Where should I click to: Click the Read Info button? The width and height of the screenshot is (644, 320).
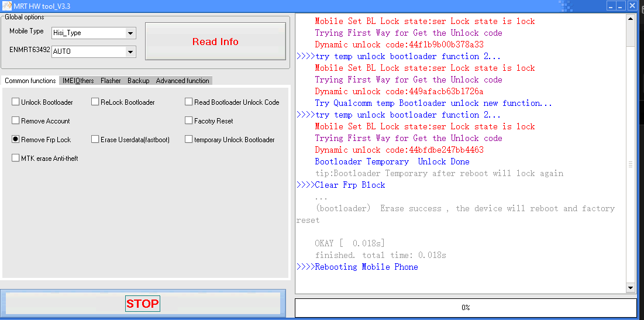(215, 42)
